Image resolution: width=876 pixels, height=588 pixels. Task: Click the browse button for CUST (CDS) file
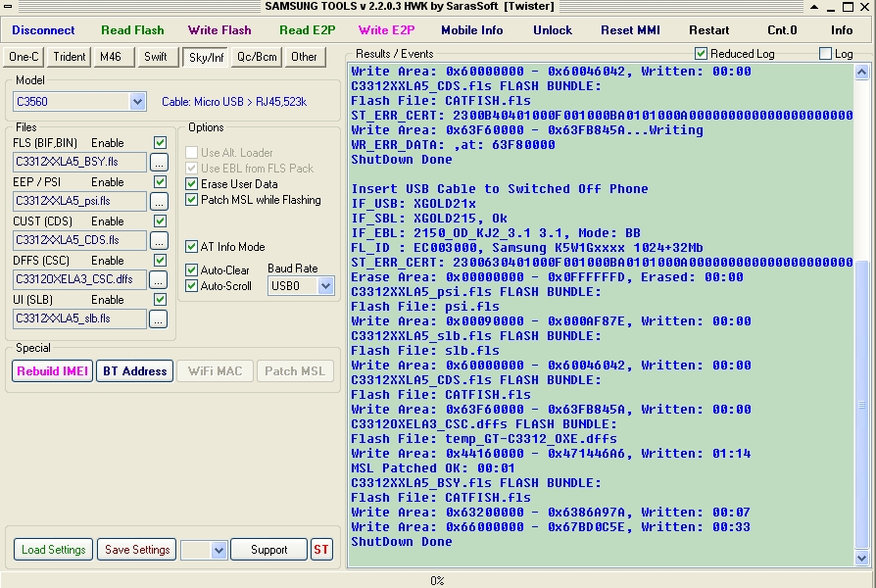point(159,240)
